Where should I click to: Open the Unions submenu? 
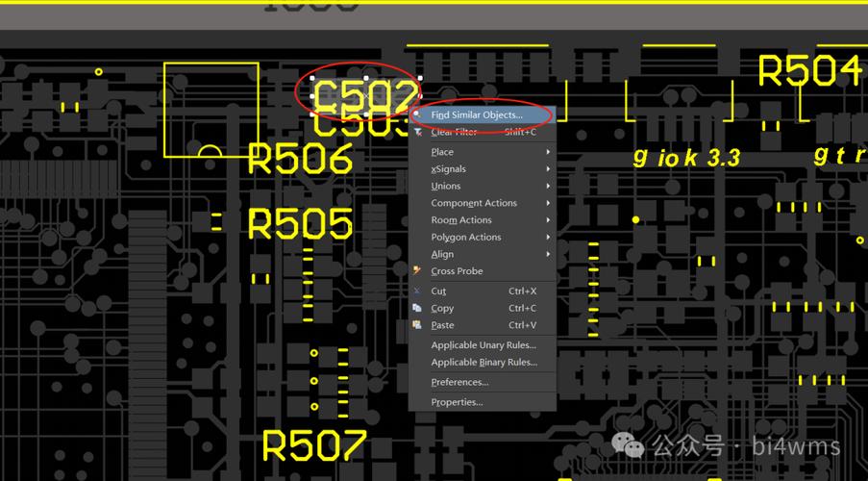(483, 187)
